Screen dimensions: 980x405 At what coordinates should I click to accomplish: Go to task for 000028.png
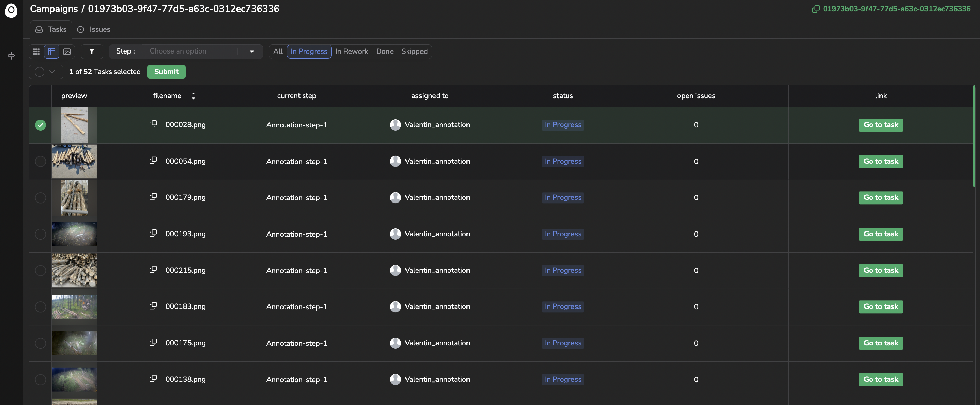(881, 125)
